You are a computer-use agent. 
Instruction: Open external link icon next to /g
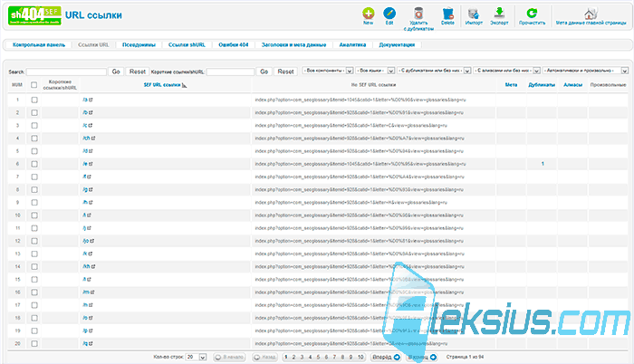pyautogui.click(x=91, y=189)
